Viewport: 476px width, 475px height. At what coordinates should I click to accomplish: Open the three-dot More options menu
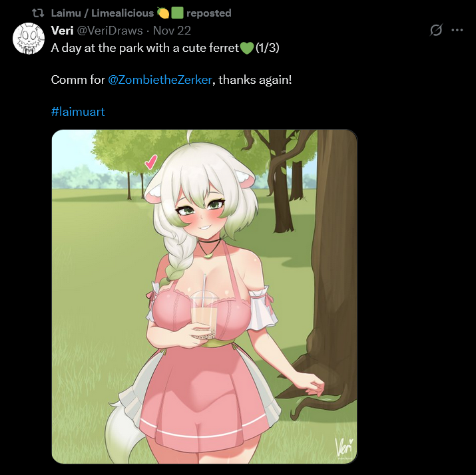coord(457,30)
